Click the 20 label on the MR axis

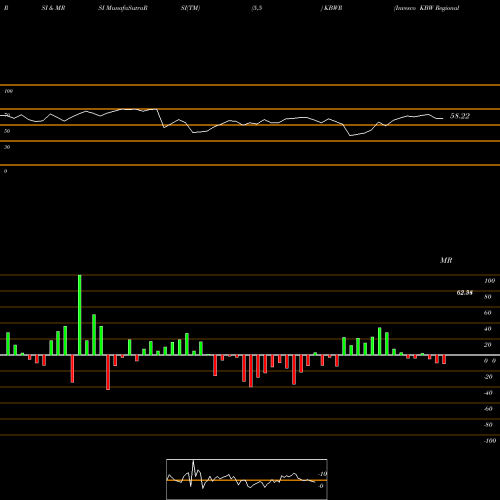[x=488, y=345]
